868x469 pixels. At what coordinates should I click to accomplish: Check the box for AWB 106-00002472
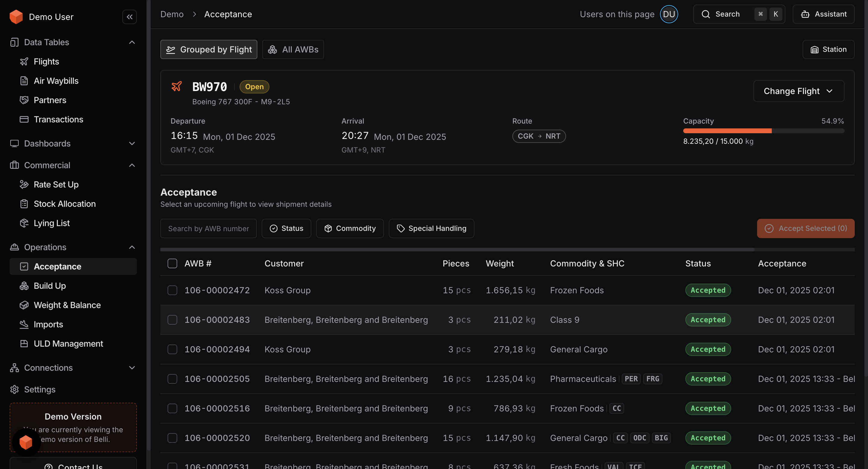coord(172,290)
